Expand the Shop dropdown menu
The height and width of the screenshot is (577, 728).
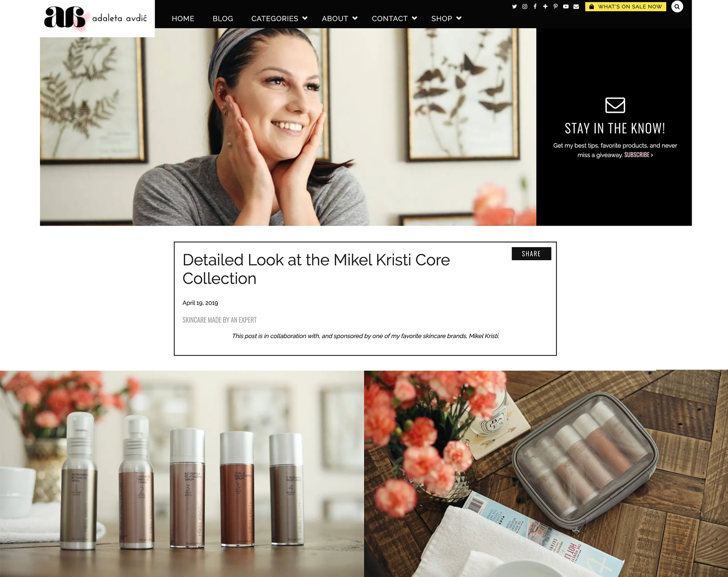446,19
